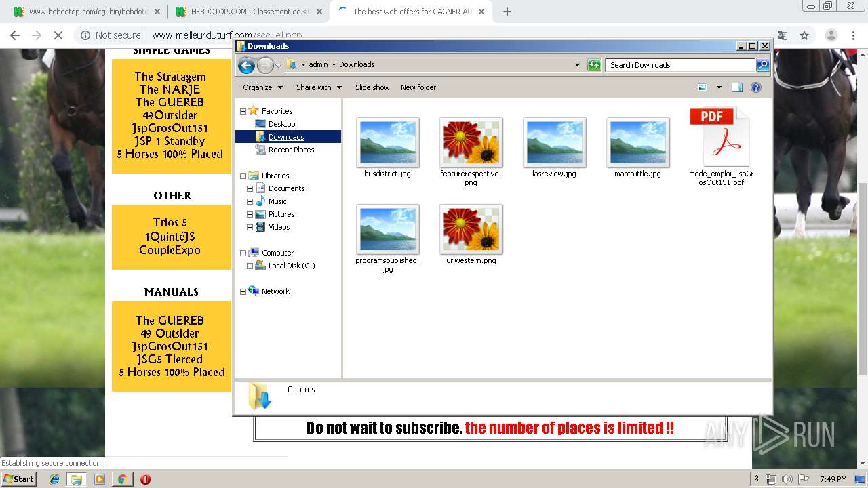Viewport: 868px width, 488px height.
Task: Switch to HEBDOTOP.COM Classement tab
Action: [248, 12]
